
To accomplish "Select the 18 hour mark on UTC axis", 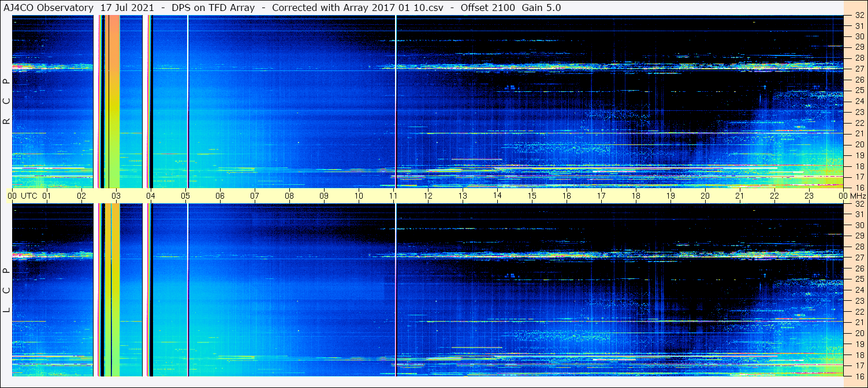I will pyautogui.click(x=636, y=196).
